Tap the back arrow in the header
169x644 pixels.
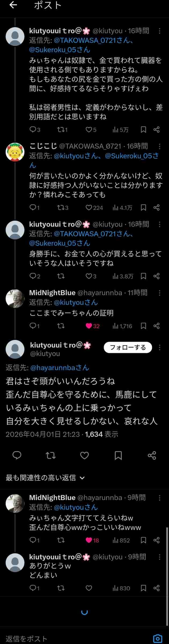(13, 6)
